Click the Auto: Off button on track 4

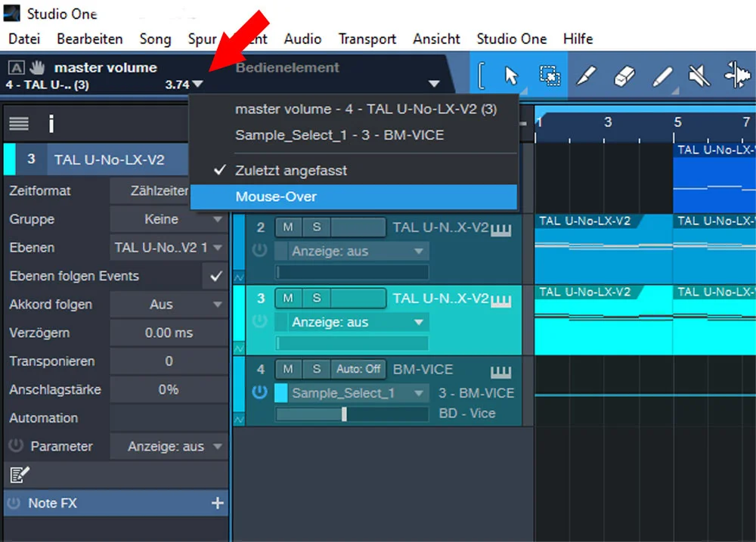358,369
